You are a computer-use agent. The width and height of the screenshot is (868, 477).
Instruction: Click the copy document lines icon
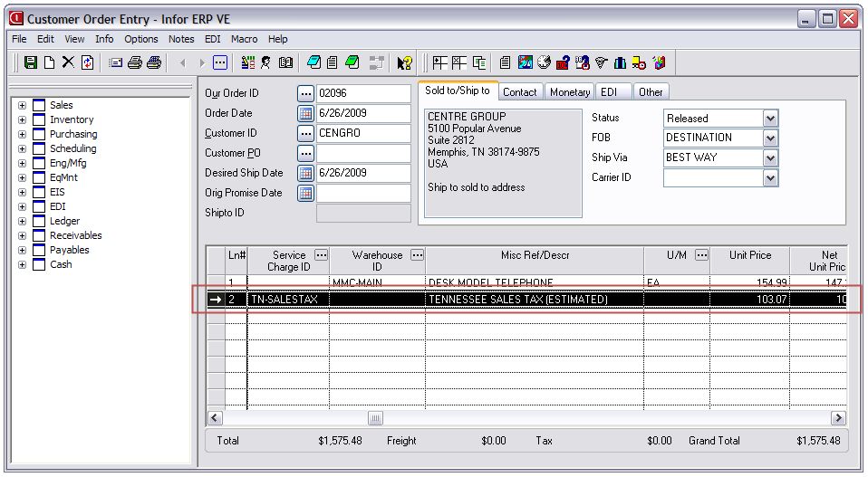tap(478, 63)
